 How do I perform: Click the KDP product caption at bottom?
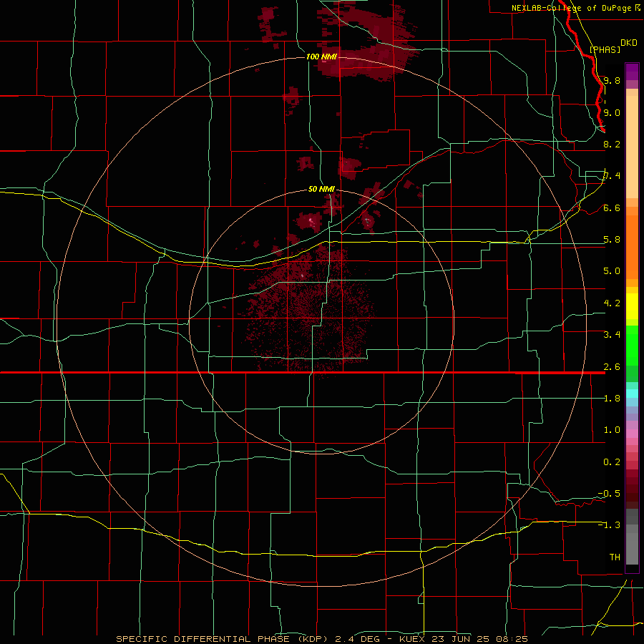[x=321, y=639]
